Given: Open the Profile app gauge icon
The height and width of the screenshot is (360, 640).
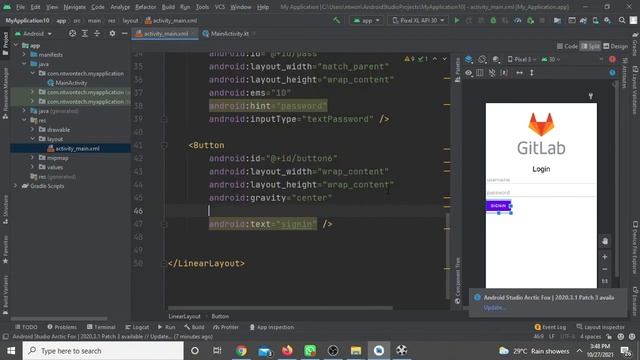Looking at the screenshot, I should (x=518, y=20).
